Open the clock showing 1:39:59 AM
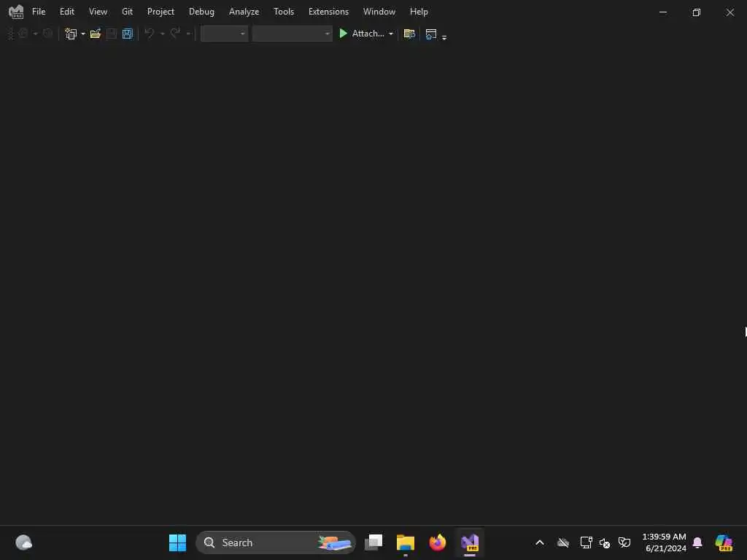This screenshot has width=747, height=560. (664, 542)
